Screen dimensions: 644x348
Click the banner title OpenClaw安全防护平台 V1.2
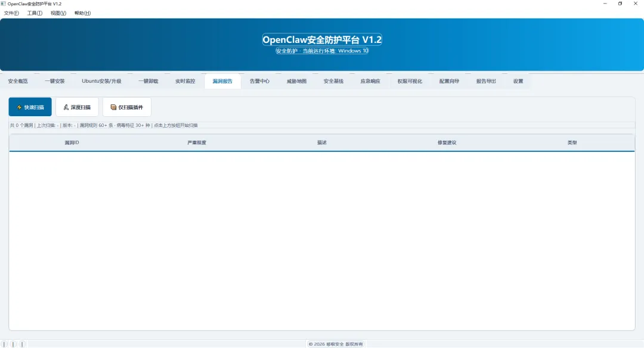322,40
